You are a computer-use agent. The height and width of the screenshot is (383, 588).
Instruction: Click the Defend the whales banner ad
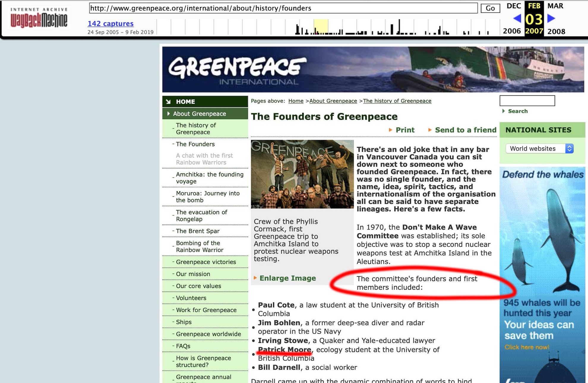tap(542, 275)
